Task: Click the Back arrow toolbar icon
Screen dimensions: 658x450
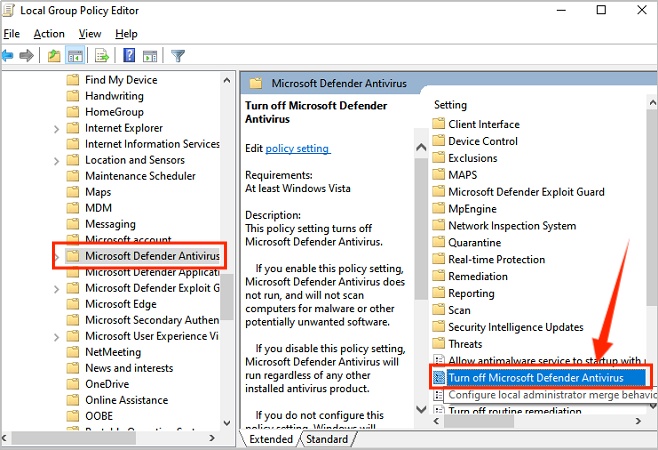Action: click(x=7, y=55)
